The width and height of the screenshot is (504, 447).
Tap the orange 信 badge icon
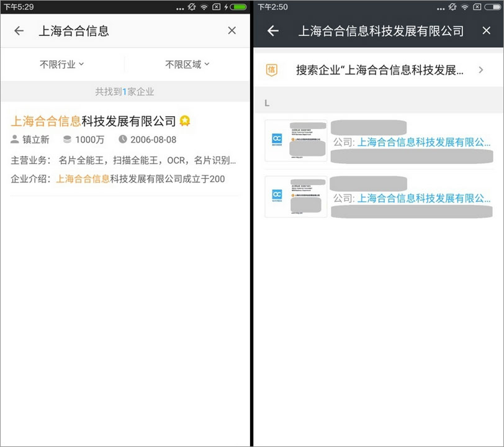tap(272, 70)
